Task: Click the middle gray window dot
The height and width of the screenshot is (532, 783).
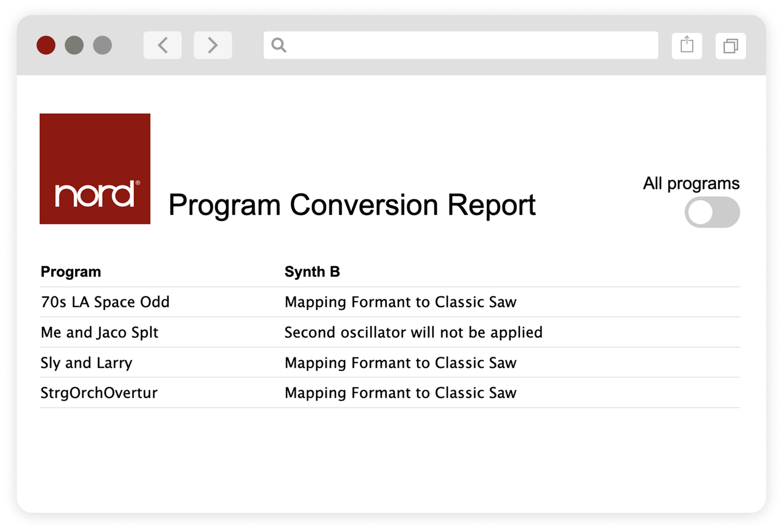Action: point(74,45)
